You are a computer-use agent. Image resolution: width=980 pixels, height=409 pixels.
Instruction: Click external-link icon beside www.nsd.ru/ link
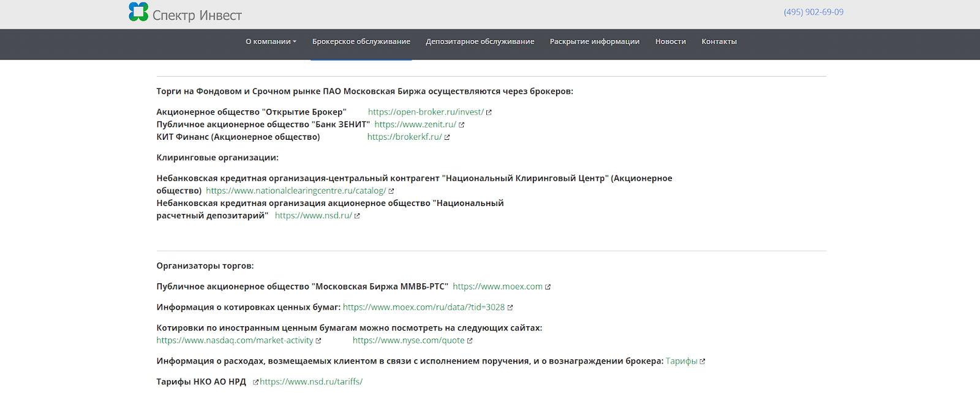click(x=357, y=216)
